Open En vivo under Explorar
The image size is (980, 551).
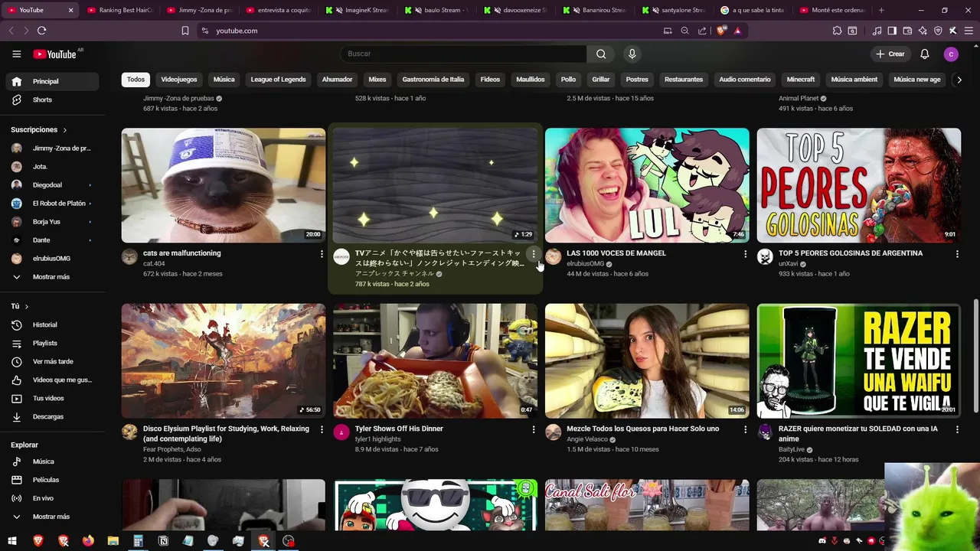pos(53,498)
